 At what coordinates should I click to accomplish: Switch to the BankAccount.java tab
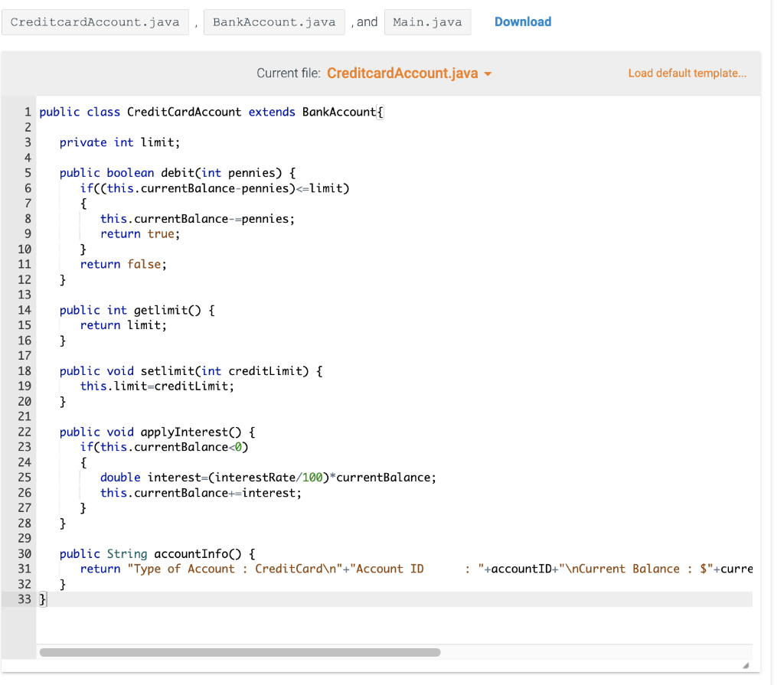click(274, 22)
